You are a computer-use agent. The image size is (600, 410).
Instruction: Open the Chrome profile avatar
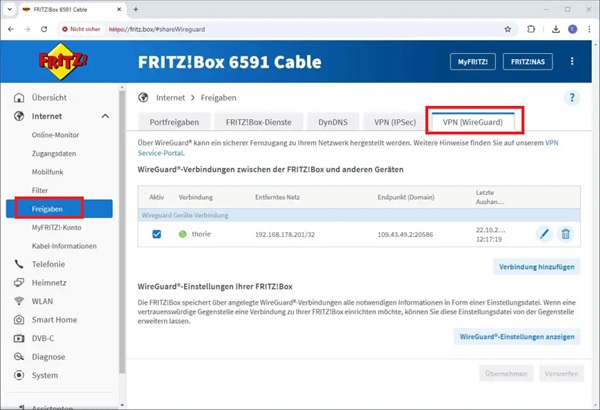pyautogui.click(x=572, y=29)
